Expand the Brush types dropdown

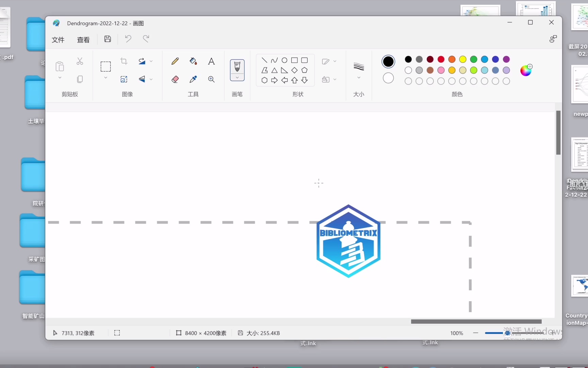click(x=237, y=78)
